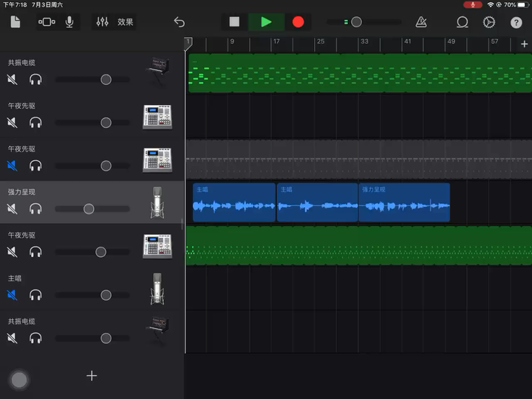Toggle the metronome
This screenshot has width=532, height=399.
pos(421,22)
